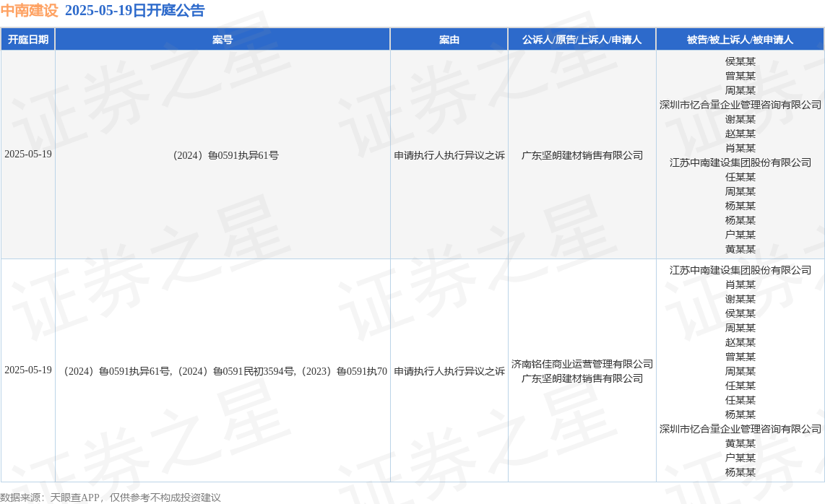Click defendant 肖某某 in the first case row

[x=740, y=148]
